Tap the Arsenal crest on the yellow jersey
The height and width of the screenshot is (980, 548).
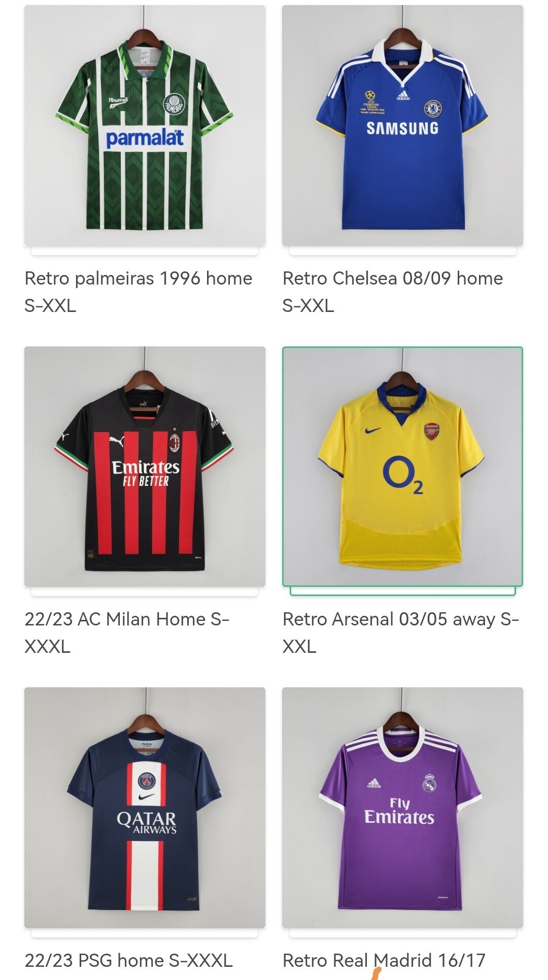point(431,431)
